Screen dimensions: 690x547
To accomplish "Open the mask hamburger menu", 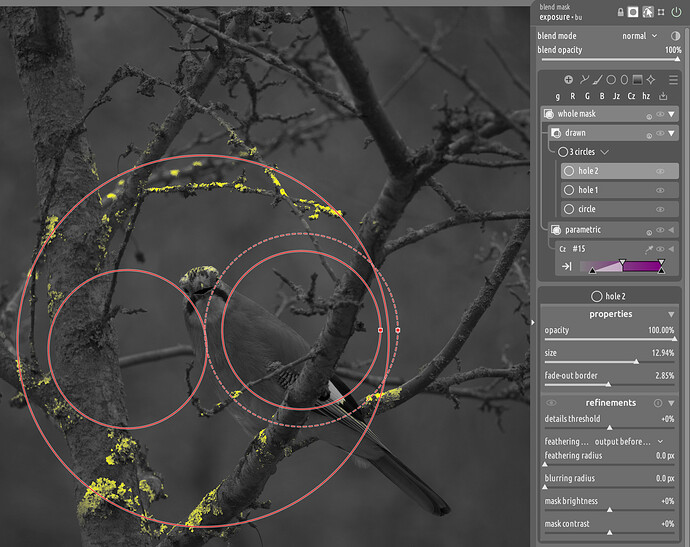I will coord(673,80).
